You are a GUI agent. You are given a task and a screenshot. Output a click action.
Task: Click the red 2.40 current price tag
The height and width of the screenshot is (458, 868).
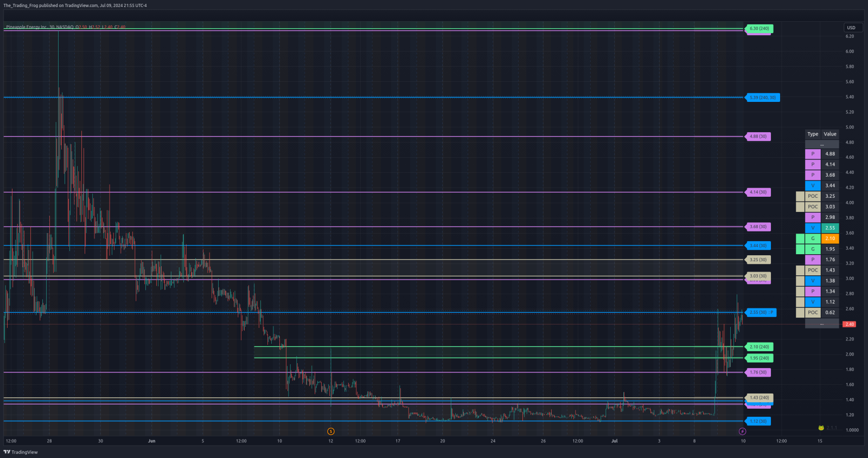coord(850,324)
